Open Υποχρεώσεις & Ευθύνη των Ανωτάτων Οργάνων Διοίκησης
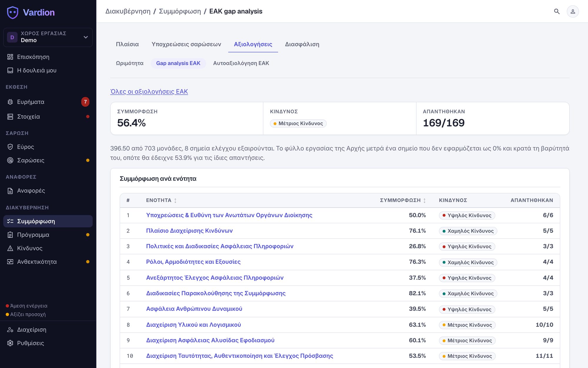The width and height of the screenshot is (588, 368). click(x=229, y=215)
